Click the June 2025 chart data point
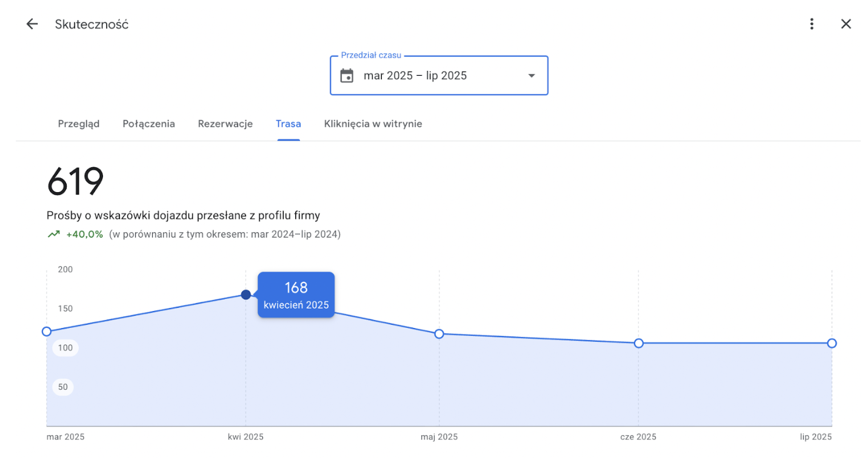Screen dimensions: 868x468 tap(638, 343)
